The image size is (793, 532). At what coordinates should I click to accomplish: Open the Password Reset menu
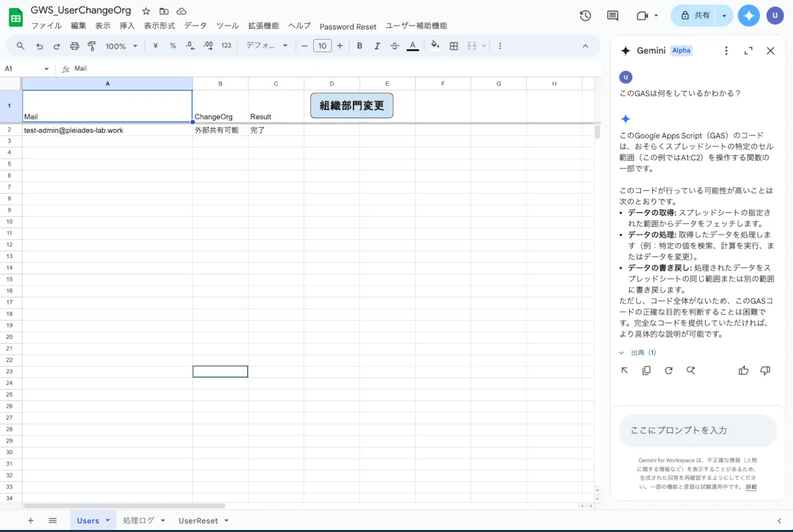tap(348, 26)
